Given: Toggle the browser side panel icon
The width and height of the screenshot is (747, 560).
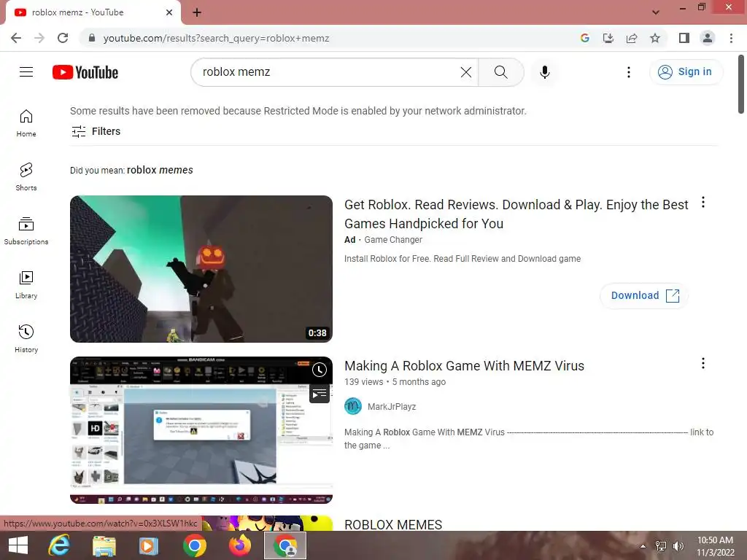Looking at the screenshot, I should (x=684, y=38).
